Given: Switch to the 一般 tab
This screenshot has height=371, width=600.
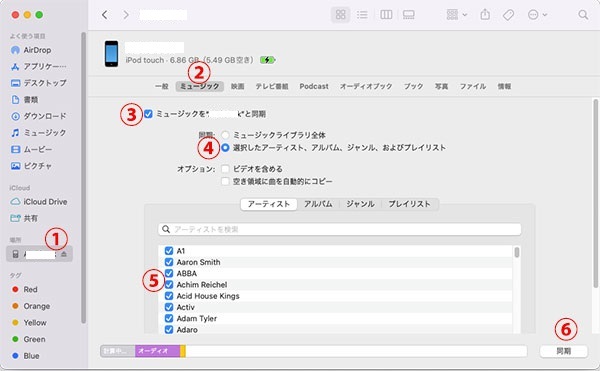Looking at the screenshot, I should click(162, 86).
